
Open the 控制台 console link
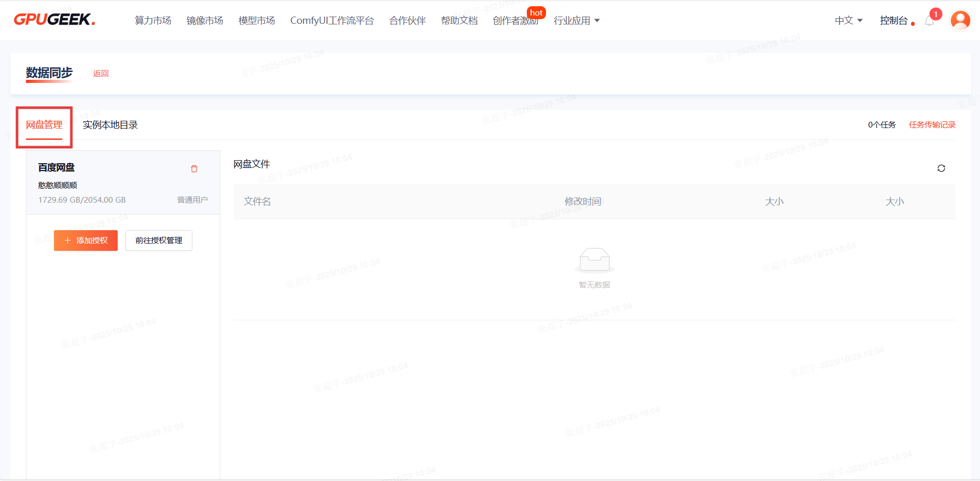[893, 21]
